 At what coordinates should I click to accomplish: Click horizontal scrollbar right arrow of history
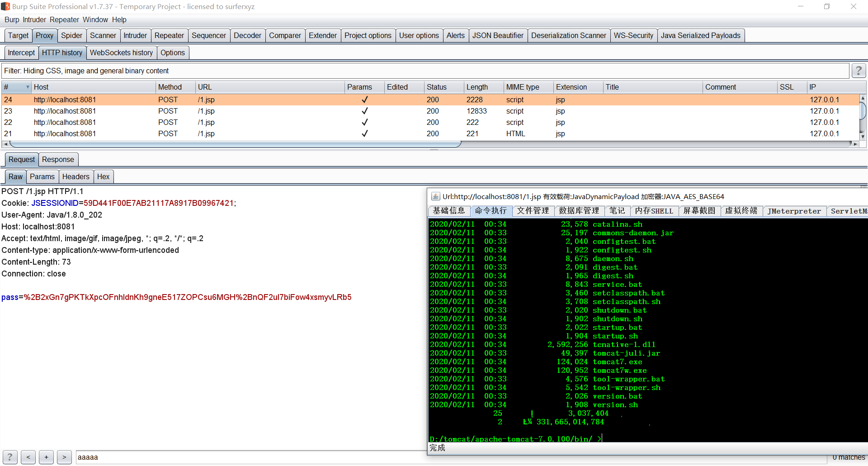[855, 144]
